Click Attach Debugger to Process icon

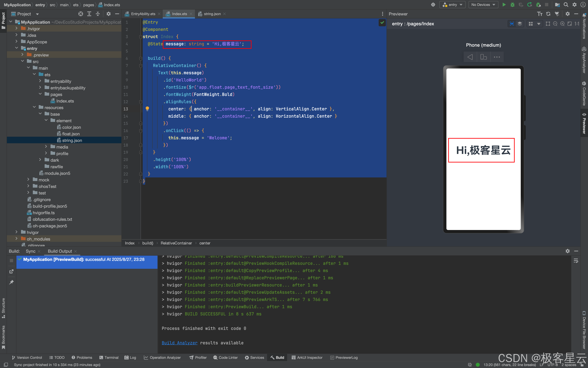tap(538, 5)
